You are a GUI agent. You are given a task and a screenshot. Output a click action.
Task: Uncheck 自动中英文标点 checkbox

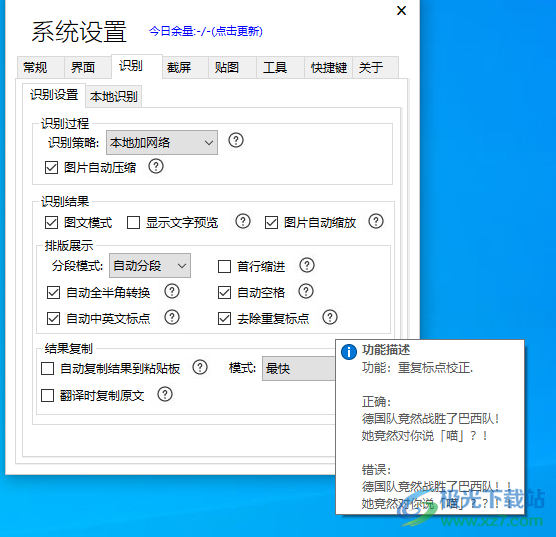point(54,319)
